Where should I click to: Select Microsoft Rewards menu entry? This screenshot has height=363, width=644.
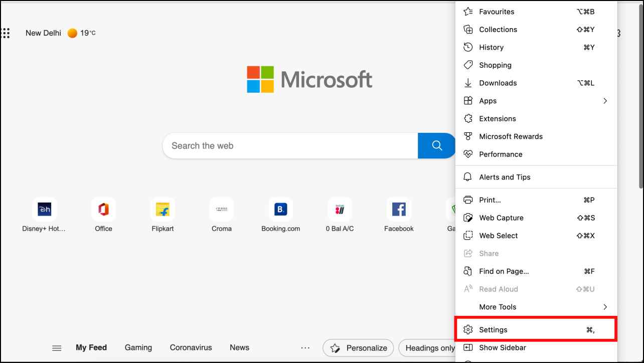[x=536, y=136]
